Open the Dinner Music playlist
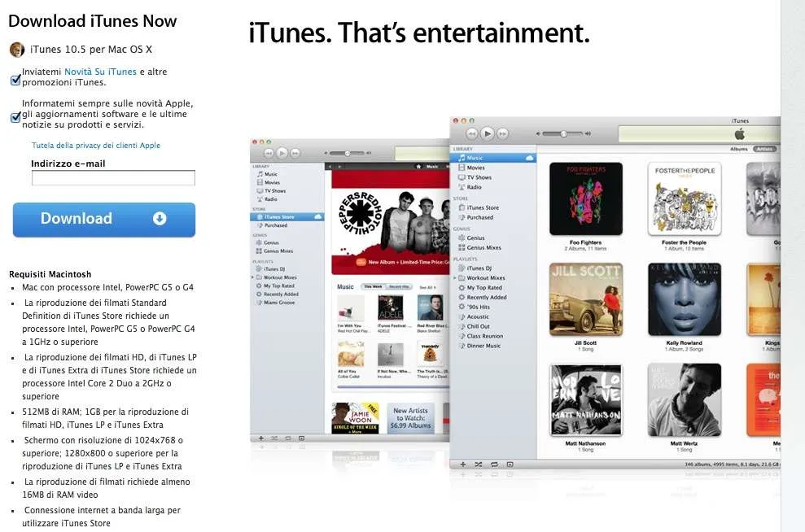 coord(483,347)
